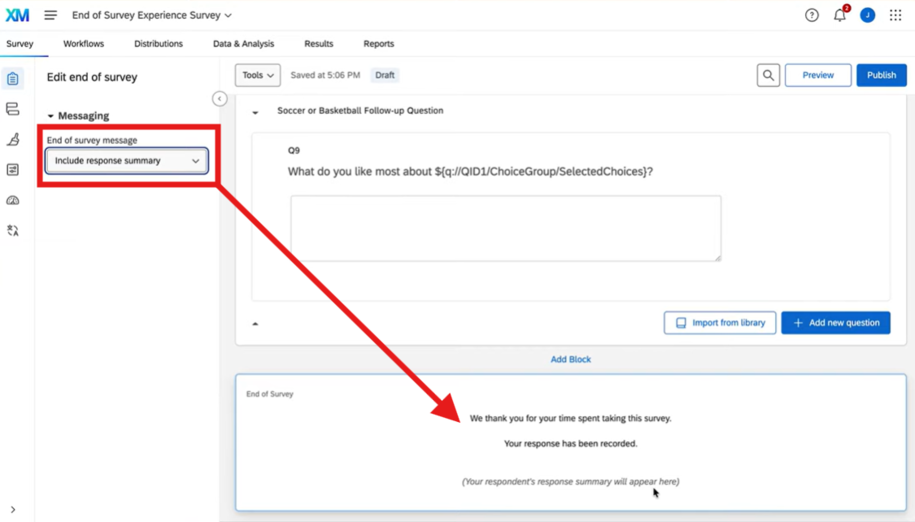Viewport: 915px width, 522px height.
Task: Click the search magnifier button
Action: click(x=769, y=75)
